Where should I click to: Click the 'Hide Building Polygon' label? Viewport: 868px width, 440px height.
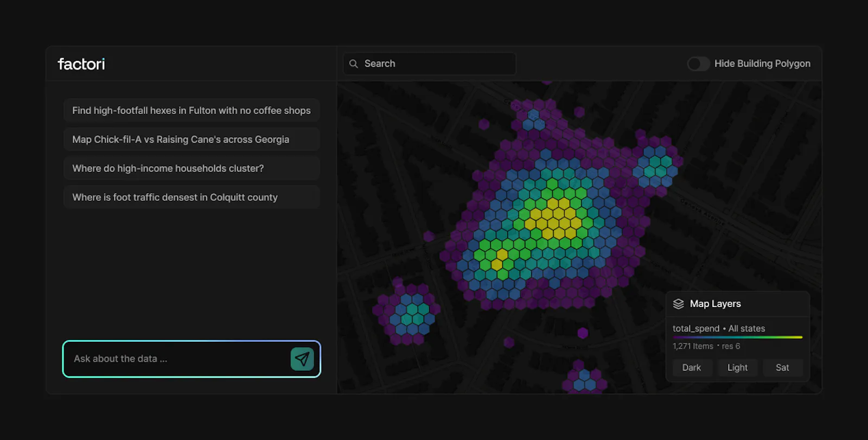click(762, 63)
